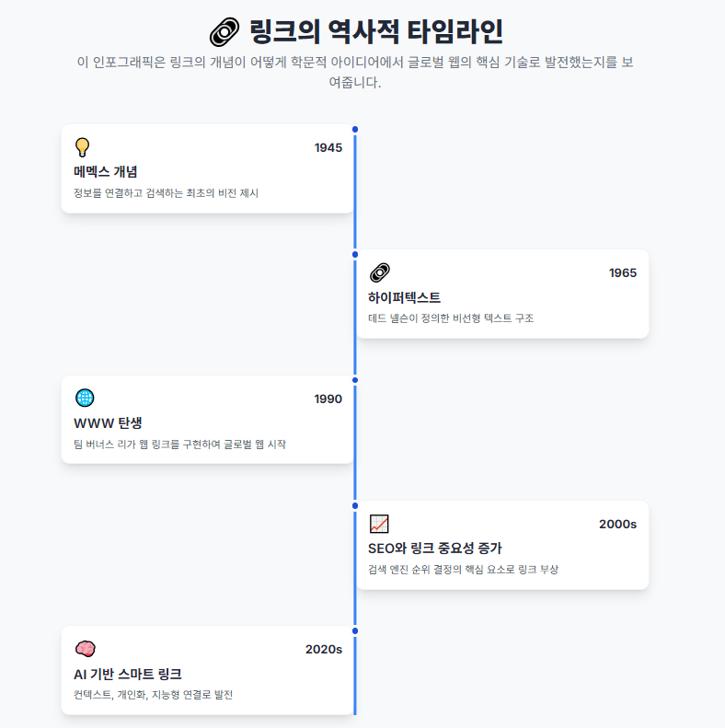
Task: Click the chain link icon in the 하이퍼텍스트 card
Action: click(x=379, y=272)
